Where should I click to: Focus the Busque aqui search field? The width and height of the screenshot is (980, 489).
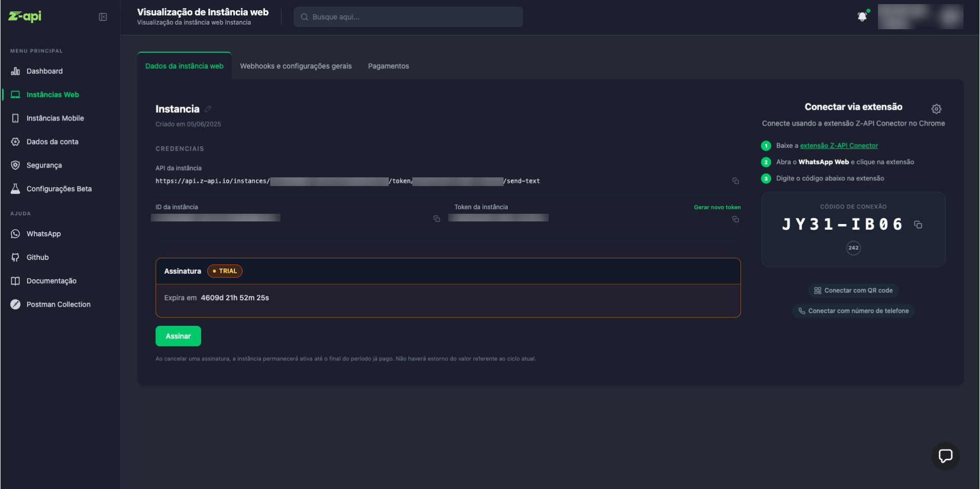click(408, 17)
